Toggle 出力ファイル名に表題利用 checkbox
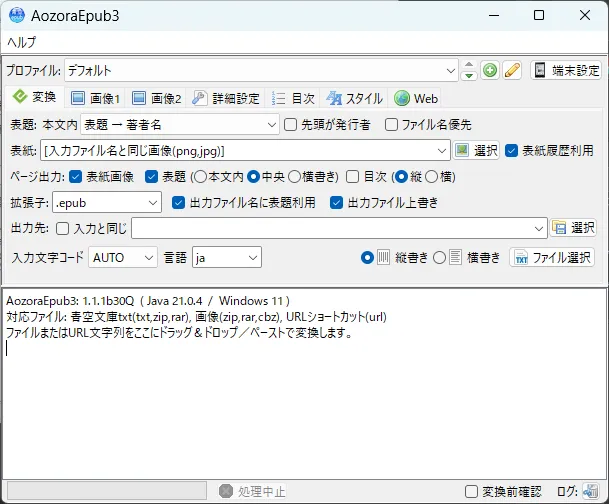 [178, 203]
